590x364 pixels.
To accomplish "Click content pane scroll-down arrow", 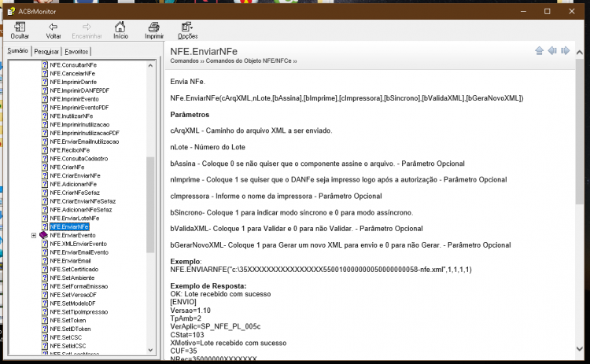I will click(580, 349).
